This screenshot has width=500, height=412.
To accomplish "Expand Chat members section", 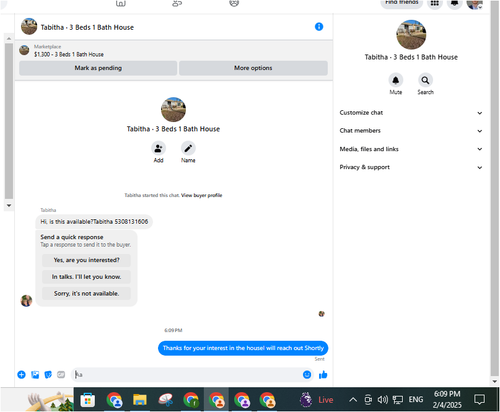I will [x=411, y=131].
